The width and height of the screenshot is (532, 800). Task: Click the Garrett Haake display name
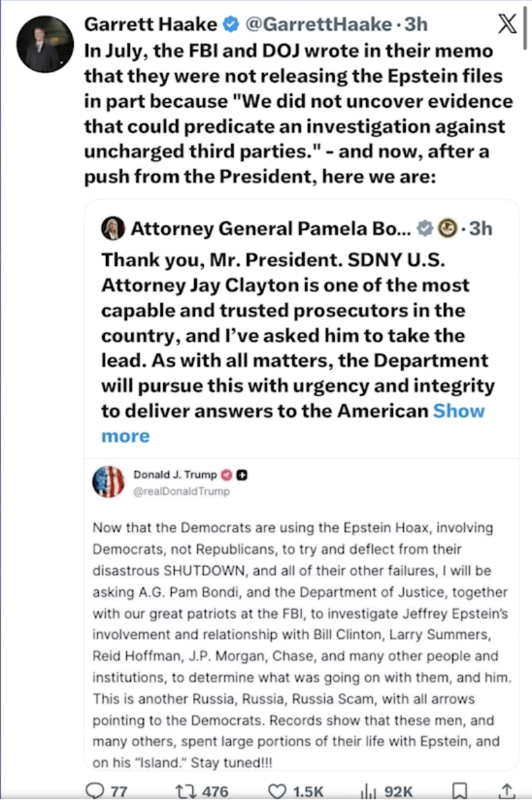point(151,25)
